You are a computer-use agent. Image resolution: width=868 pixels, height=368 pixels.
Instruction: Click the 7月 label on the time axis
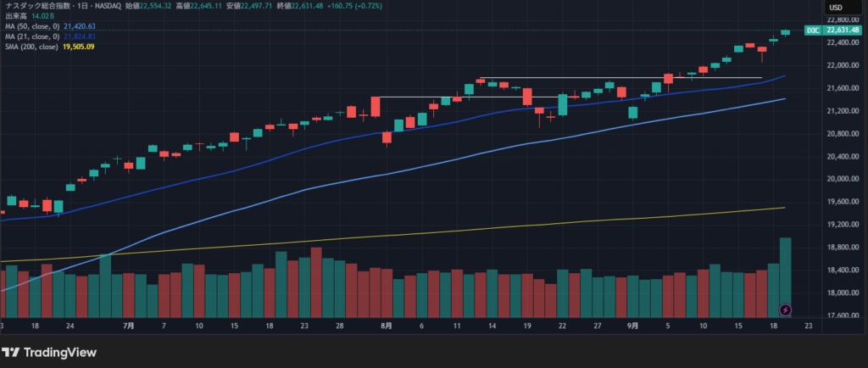[x=129, y=325]
